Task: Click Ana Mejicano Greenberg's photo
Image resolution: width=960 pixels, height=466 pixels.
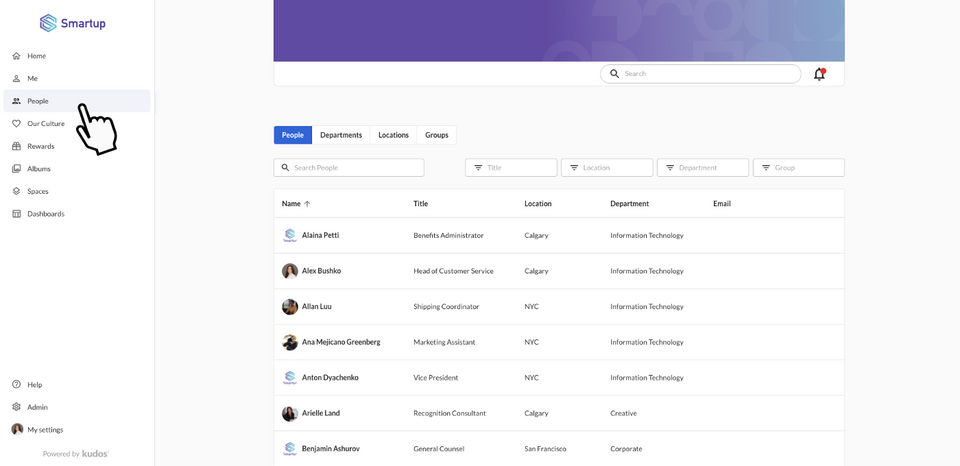Action: click(x=290, y=342)
